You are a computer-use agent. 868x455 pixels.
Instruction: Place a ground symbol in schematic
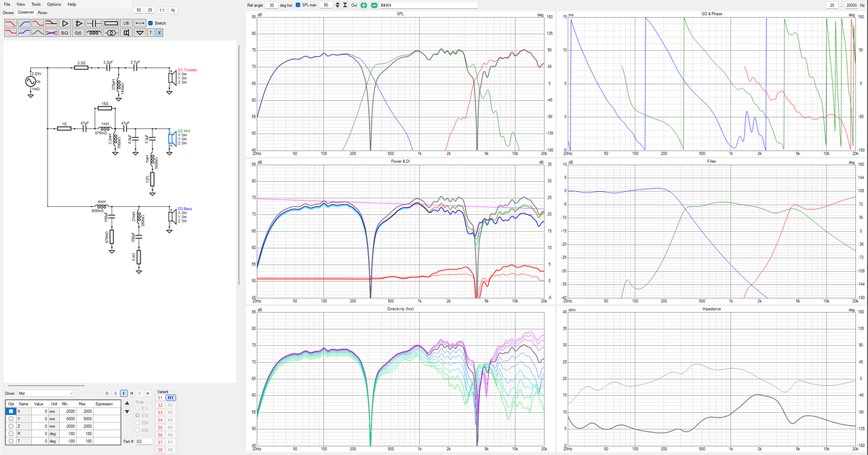coord(139,32)
